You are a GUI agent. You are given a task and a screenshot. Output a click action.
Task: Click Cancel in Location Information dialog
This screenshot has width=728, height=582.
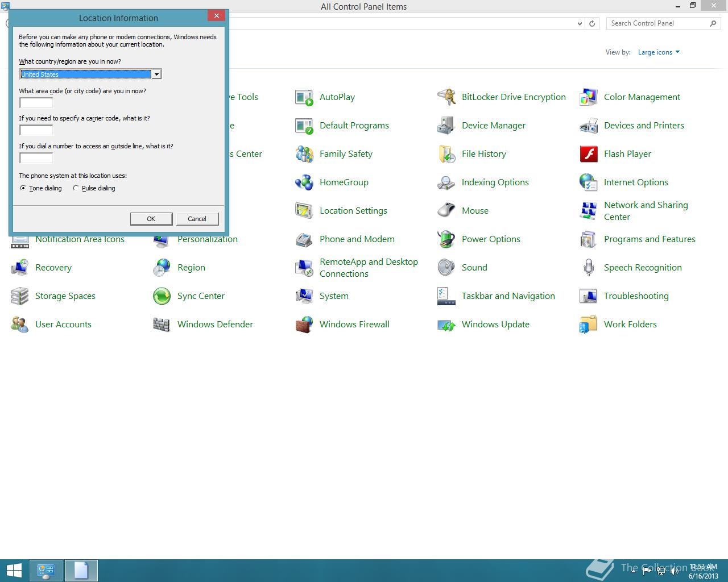tap(197, 219)
